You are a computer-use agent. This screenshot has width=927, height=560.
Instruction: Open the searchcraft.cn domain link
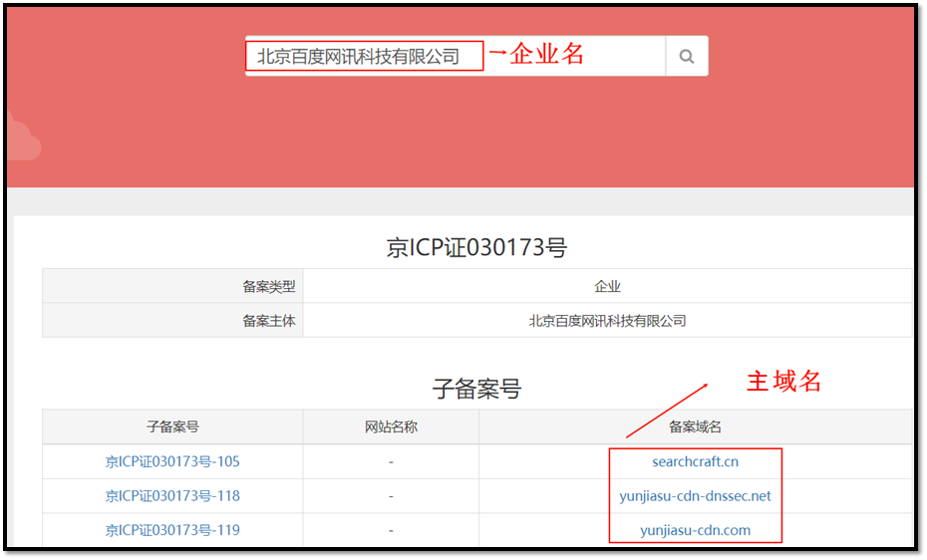[x=696, y=461]
